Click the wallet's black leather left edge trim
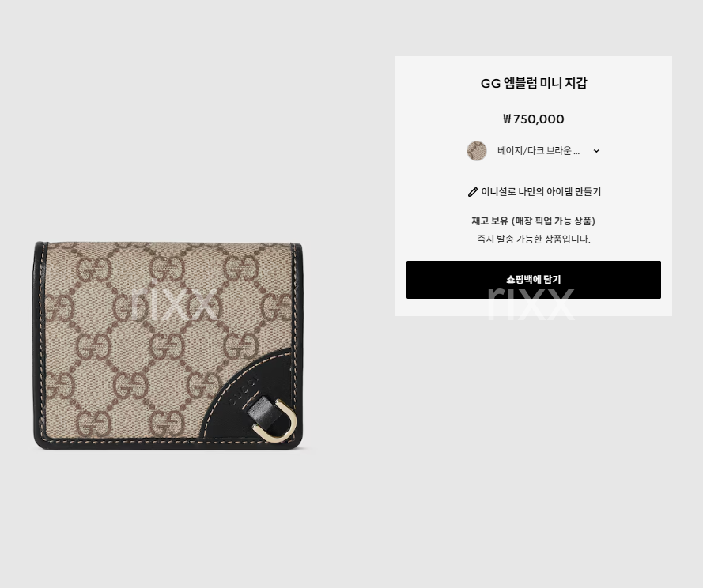The width and height of the screenshot is (703, 588). coord(40,345)
